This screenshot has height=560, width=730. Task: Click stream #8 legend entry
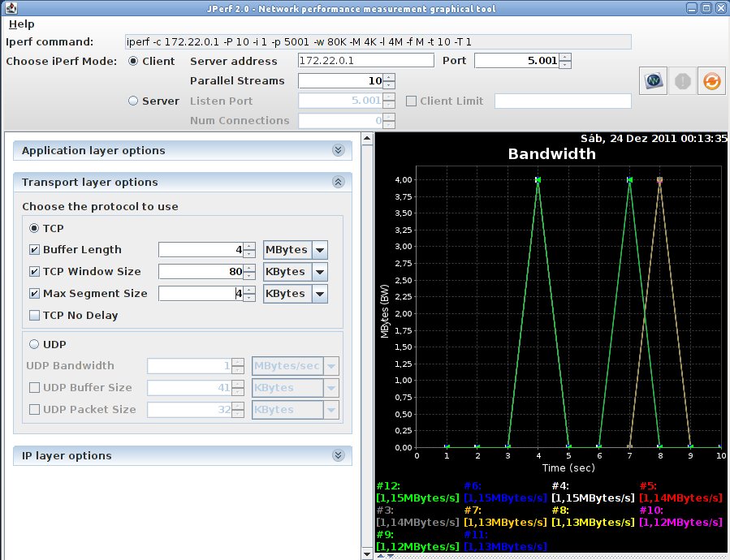tap(593, 516)
